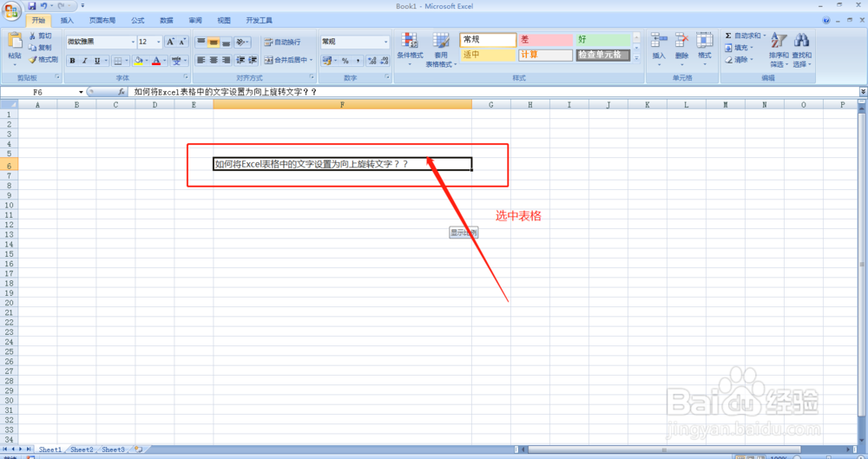Apply the 差 (Bad) cell style
868x459 pixels.
click(x=545, y=40)
